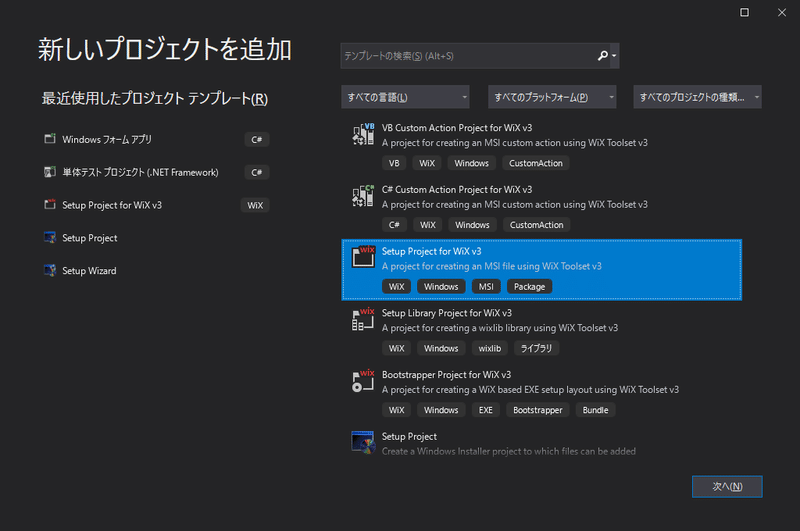Click the Package tag on selected template
The width and height of the screenshot is (800, 531).
pyautogui.click(x=529, y=287)
